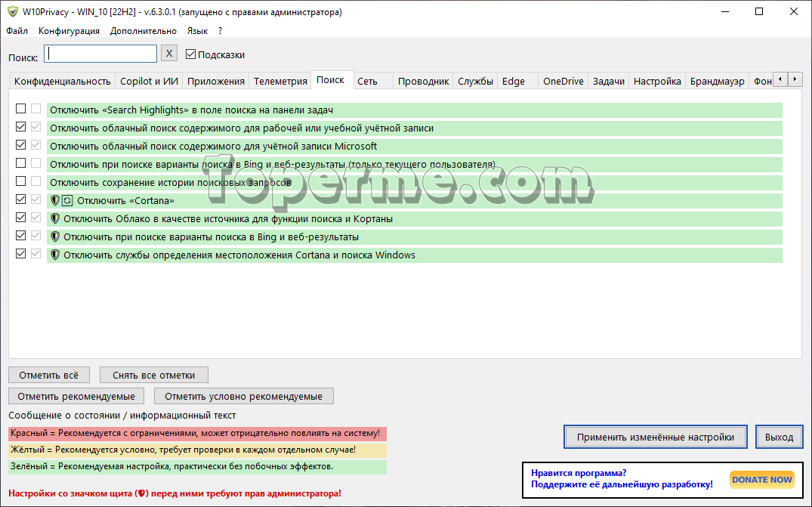Uncheck Отключить службы определения местоположения Cortana

click(x=20, y=254)
